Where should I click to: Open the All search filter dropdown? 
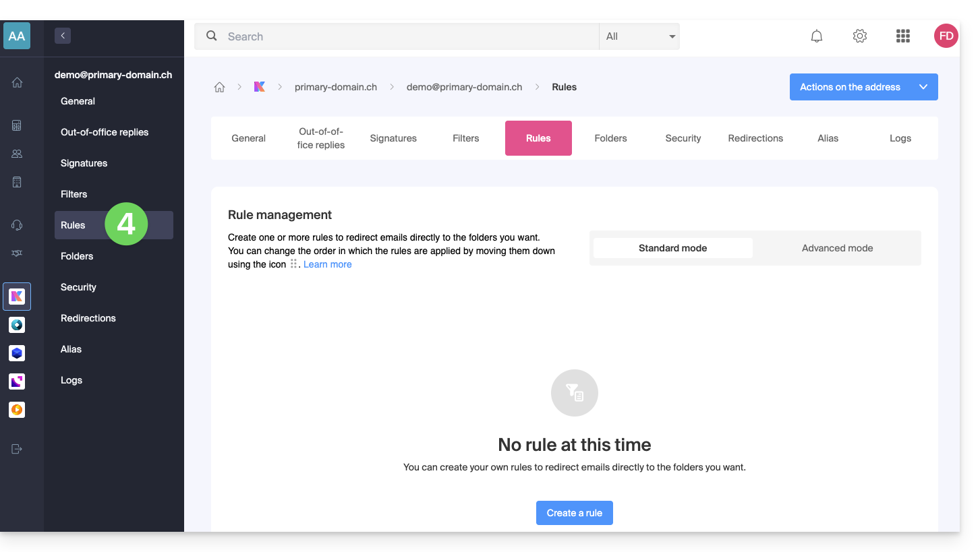point(639,36)
